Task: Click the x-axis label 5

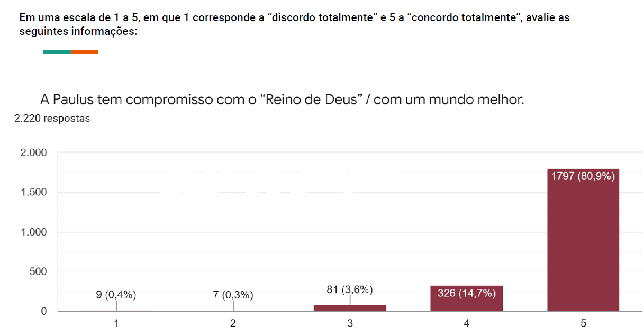Action: 583,324
